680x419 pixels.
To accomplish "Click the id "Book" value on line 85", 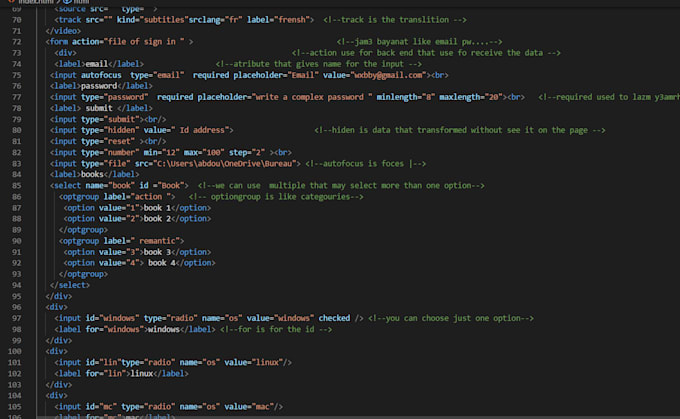I will click(x=170, y=186).
